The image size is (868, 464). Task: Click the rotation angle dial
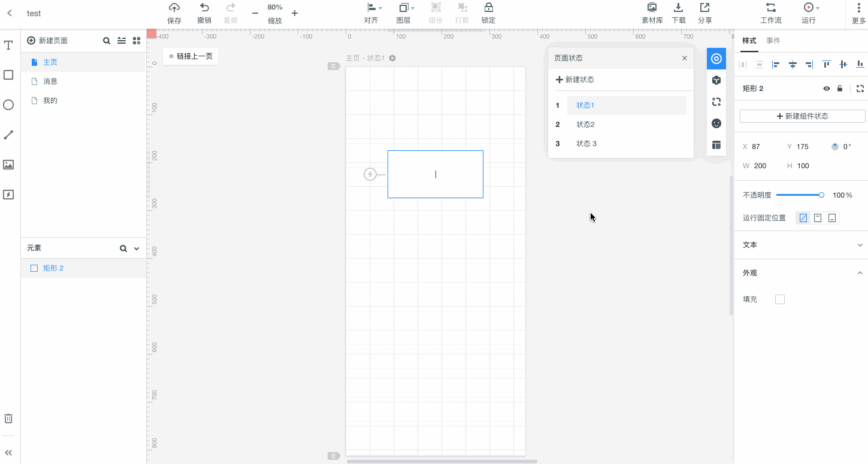835,147
